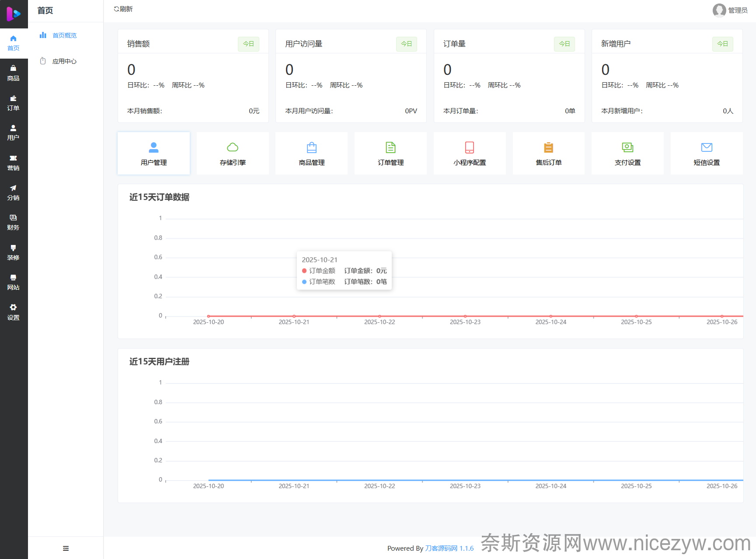Open the 售后订单 clipboard shortcut
This screenshot has height=559, width=756.
[549, 154]
